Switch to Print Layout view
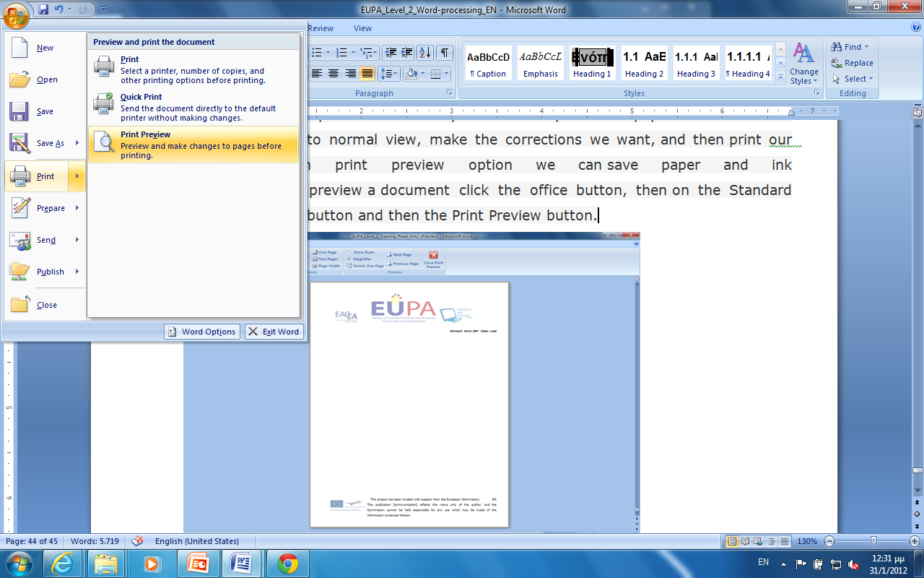 [x=732, y=541]
